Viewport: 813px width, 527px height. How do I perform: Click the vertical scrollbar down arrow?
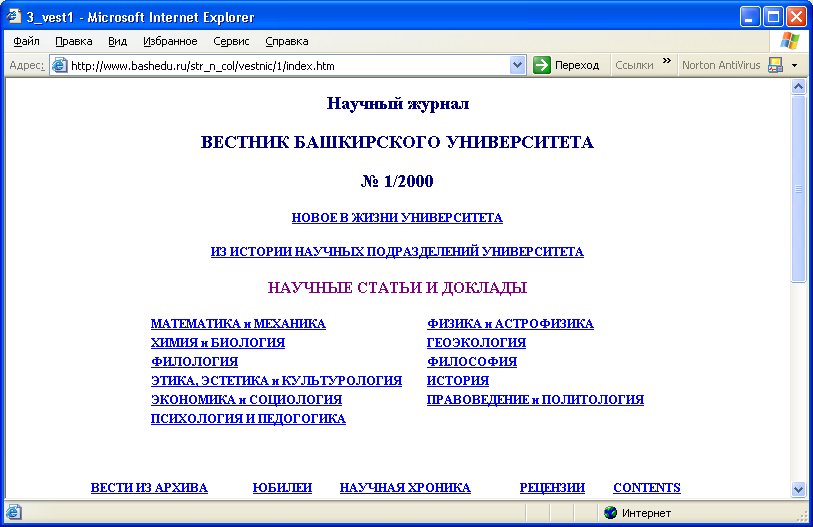(x=798, y=489)
